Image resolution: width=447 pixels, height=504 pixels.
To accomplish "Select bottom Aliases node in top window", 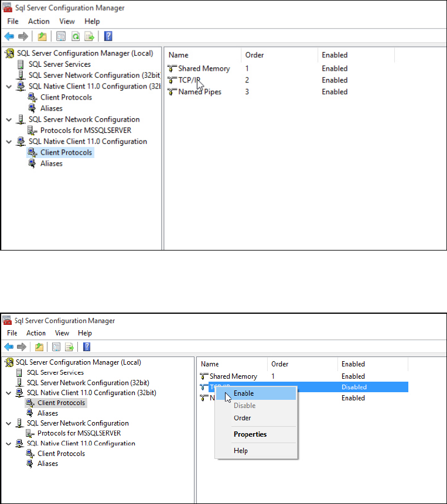I will 52,163.
